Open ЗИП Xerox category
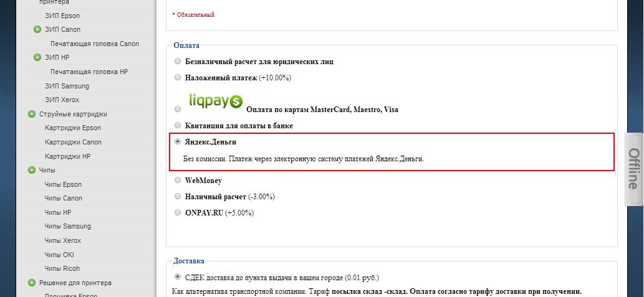644x297 pixels. click(62, 100)
